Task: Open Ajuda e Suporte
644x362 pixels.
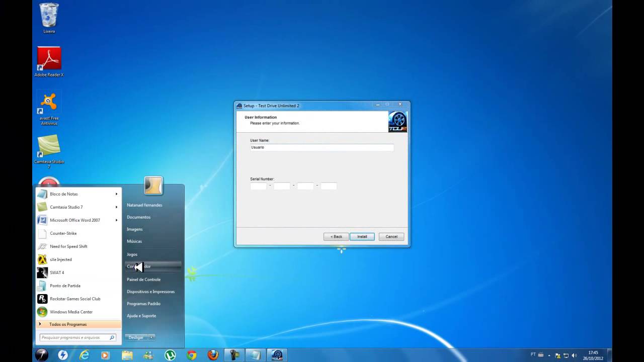Action: pos(141,316)
